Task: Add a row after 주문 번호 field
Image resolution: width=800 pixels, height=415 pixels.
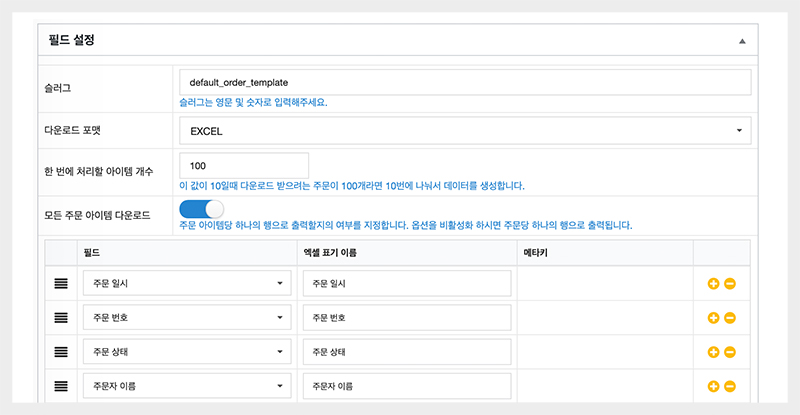Action: 713,318
